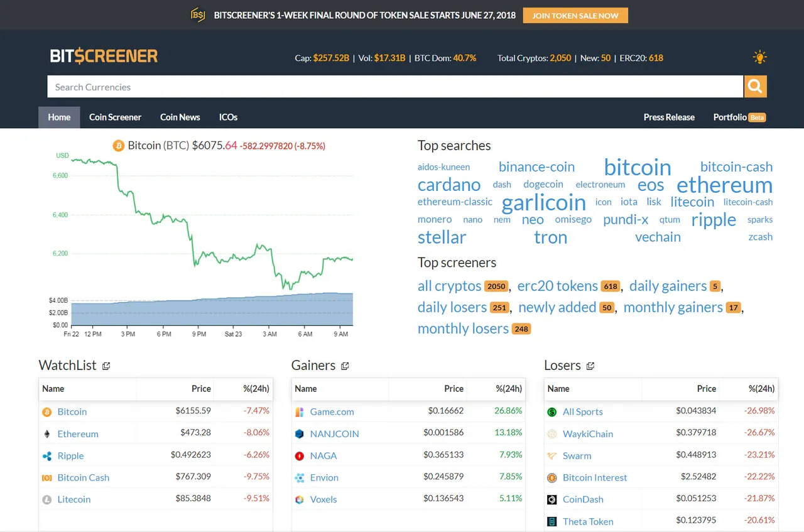Click WaykiChain icon in Losers

(552, 434)
